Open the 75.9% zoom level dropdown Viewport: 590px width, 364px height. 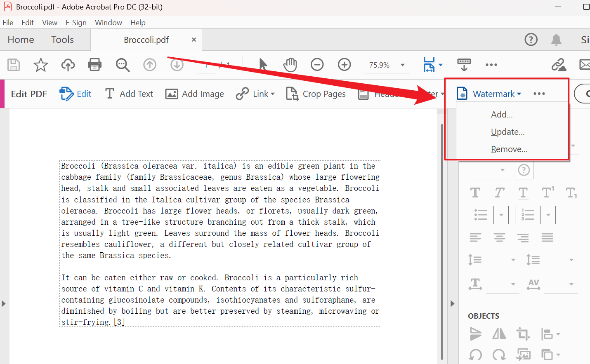[x=403, y=65]
